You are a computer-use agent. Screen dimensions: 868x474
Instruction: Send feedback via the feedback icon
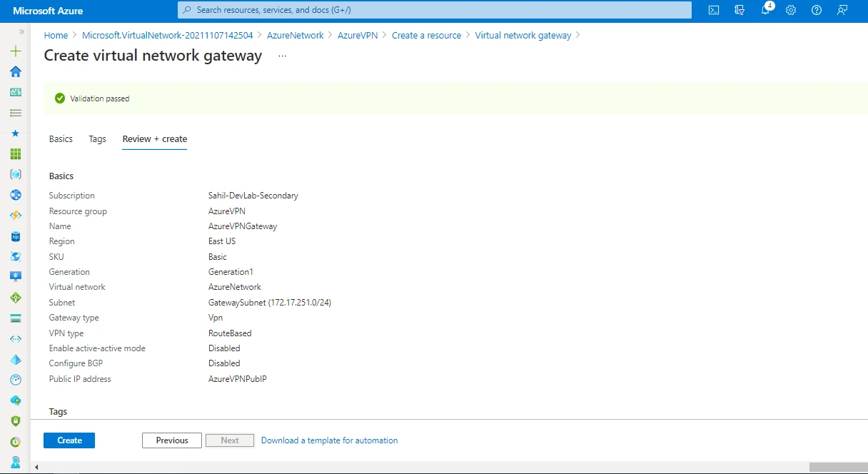click(842, 11)
